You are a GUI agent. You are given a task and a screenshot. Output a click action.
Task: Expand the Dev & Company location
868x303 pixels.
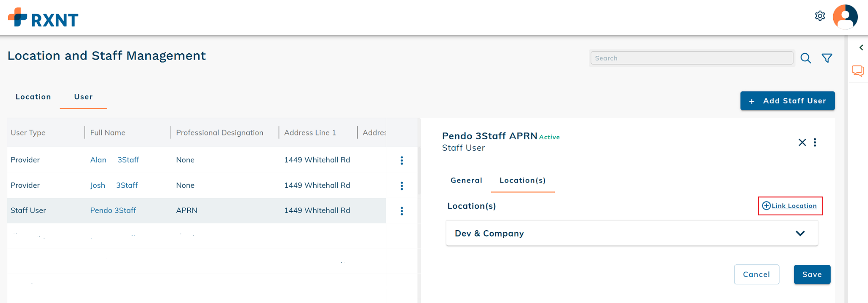800,234
